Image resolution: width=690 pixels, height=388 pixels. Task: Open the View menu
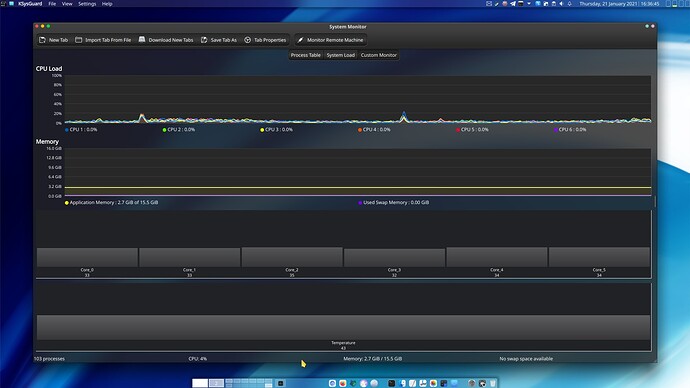(67, 4)
